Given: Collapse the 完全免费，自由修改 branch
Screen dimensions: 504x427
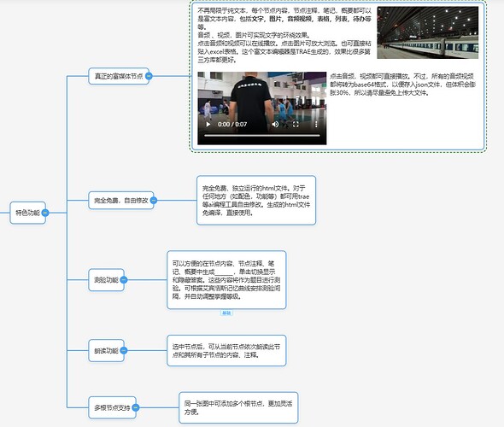Looking at the screenshot, I should 154,201.
